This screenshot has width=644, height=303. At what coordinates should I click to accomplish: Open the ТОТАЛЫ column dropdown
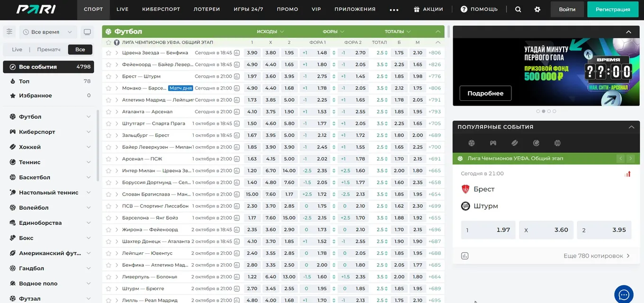(398, 32)
